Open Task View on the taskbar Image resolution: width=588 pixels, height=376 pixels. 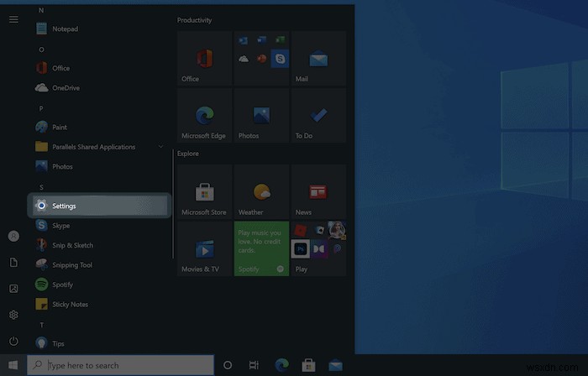pyautogui.click(x=253, y=365)
